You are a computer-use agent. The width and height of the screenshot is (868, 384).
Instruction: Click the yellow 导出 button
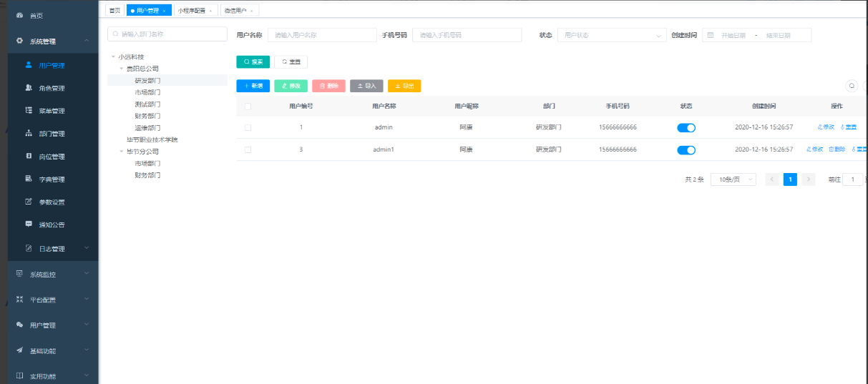404,86
